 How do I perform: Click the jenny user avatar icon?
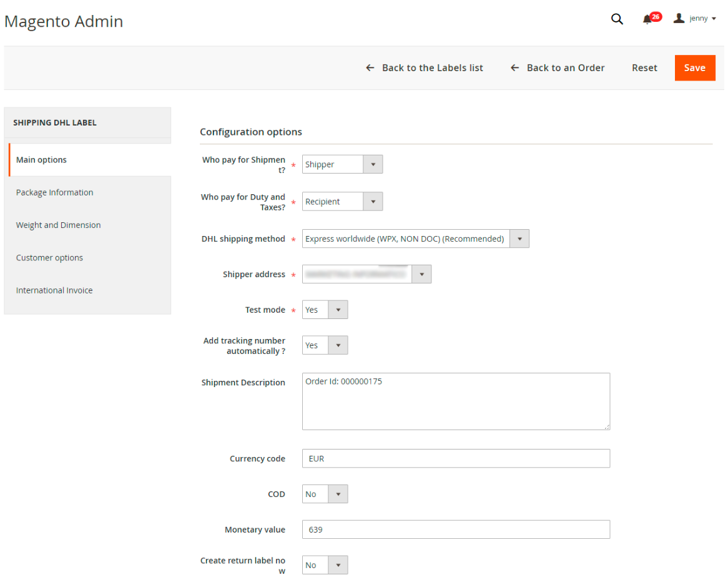point(679,19)
